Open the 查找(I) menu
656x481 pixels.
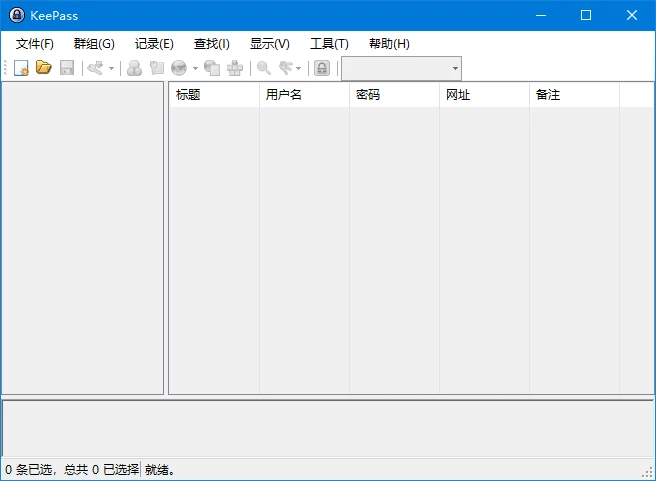pyautogui.click(x=212, y=43)
